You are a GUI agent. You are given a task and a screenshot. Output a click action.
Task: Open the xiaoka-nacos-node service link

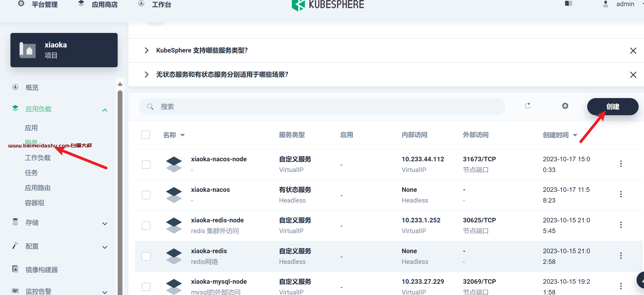pyautogui.click(x=219, y=159)
